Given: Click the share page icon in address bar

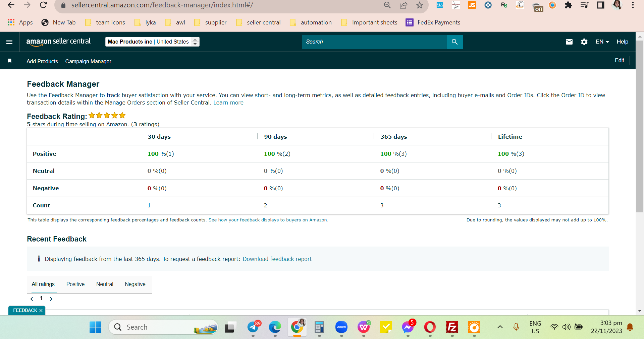Looking at the screenshot, I should click(x=404, y=5).
